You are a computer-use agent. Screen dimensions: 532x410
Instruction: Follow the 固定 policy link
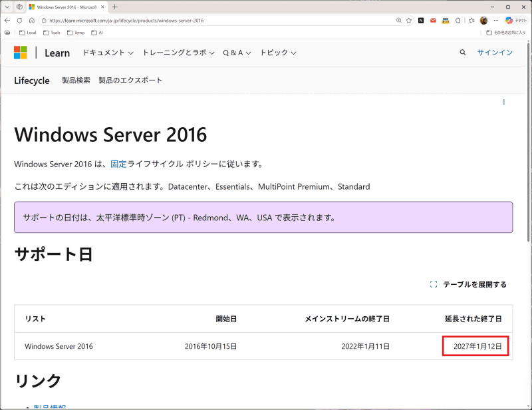pyautogui.click(x=118, y=164)
